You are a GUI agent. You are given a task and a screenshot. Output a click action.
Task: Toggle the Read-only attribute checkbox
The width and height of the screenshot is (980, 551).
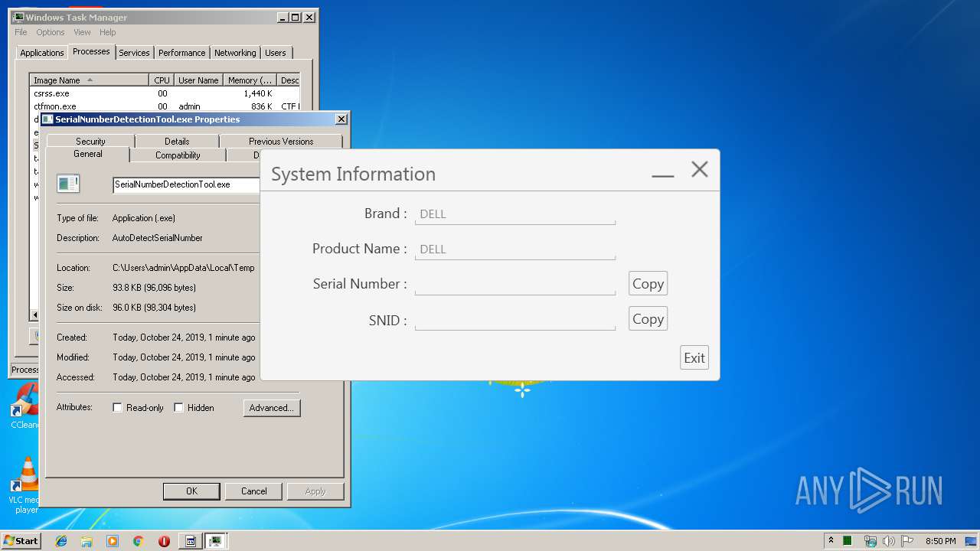click(x=117, y=408)
